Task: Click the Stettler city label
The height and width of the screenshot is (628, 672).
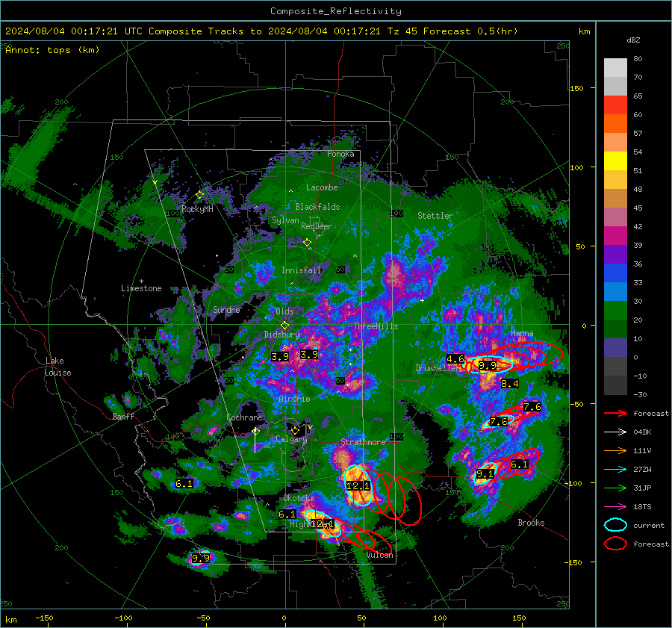Action: pyautogui.click(x=435, y=216)
